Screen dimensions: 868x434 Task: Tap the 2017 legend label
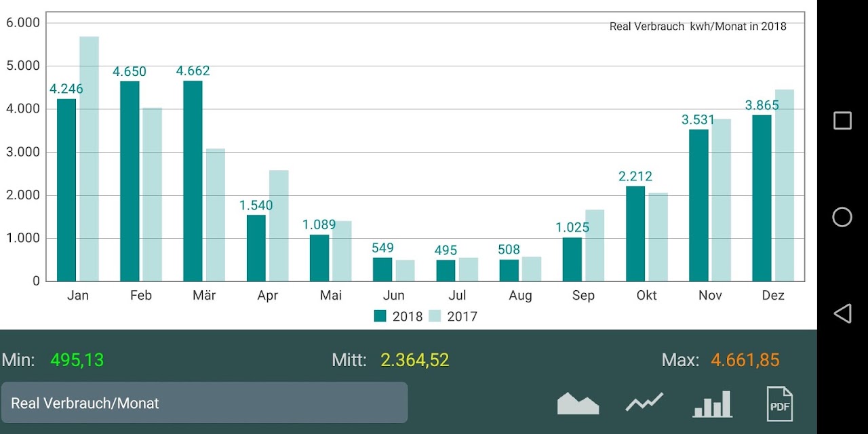462,317
